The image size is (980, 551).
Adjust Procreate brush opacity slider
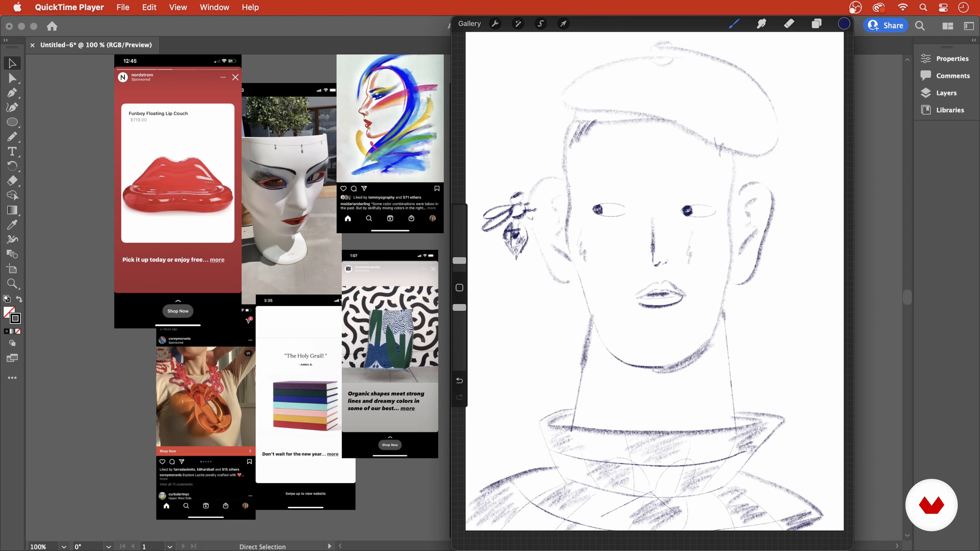pos(459,307)
